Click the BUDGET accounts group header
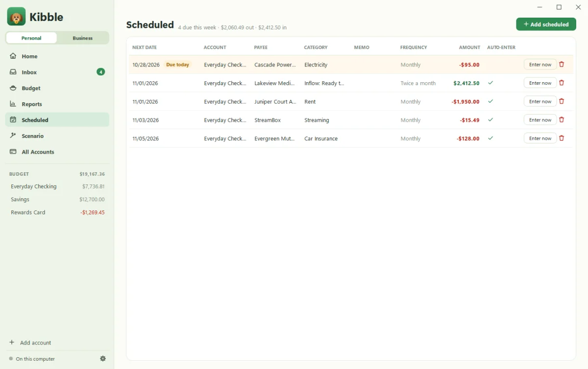The image size is (588, 369). point(57,174)
